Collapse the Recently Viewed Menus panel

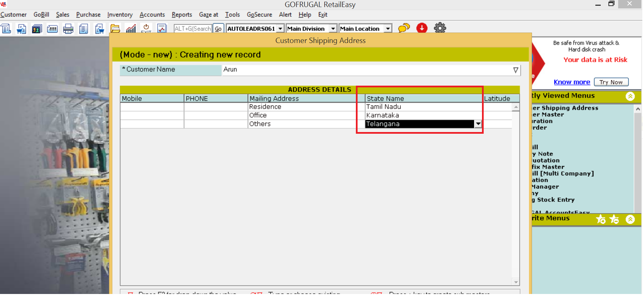tap(630, 96)
